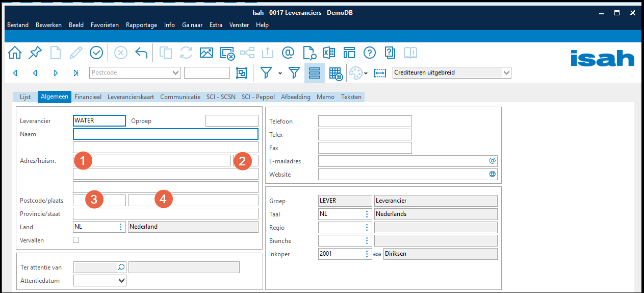This screenshot has width=644, height=293.
Task: Click the email @ toolbar icon
Action: pos(288,53)
